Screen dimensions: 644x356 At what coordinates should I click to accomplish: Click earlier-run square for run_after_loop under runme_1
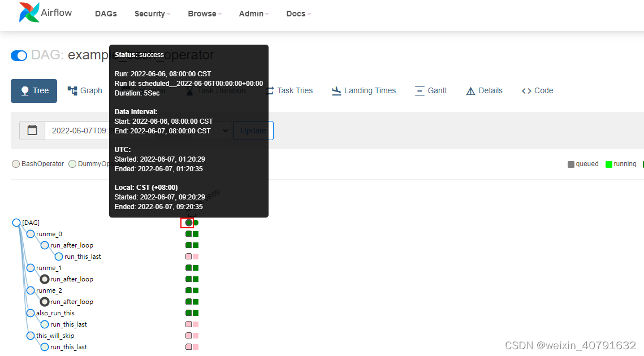click(x=188, y=279)
